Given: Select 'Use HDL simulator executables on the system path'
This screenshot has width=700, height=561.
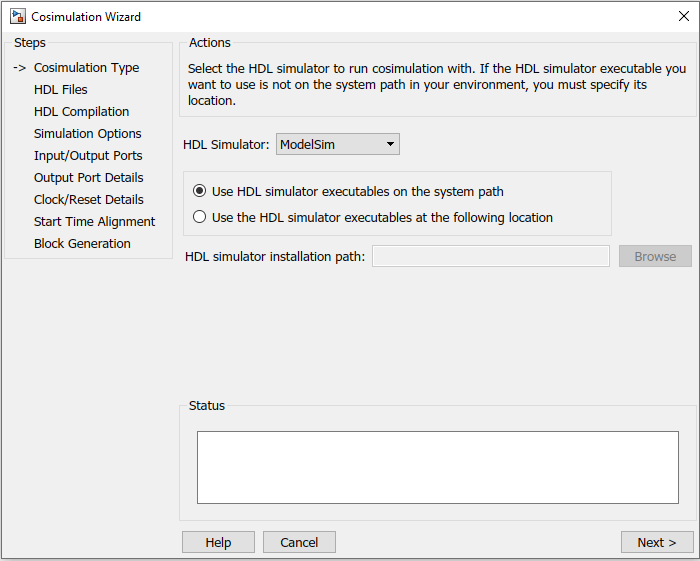Looking at the screenshot, I should (200, 191).
